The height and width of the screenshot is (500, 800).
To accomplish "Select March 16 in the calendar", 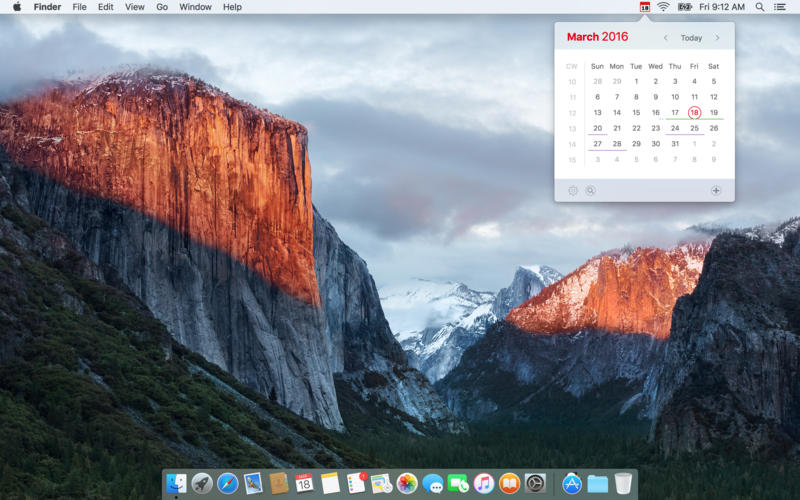I will [x=656, y=112].
